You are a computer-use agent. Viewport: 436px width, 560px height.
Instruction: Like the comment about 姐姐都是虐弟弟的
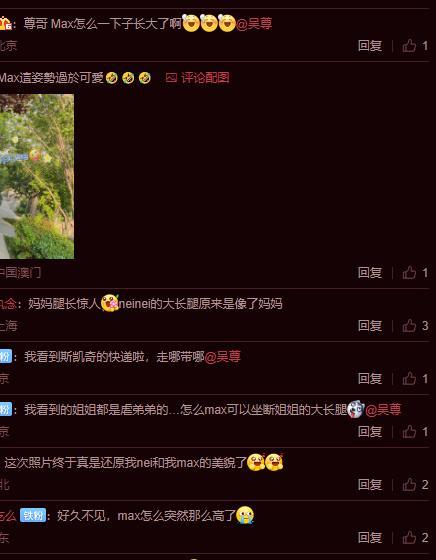(409, 432)
